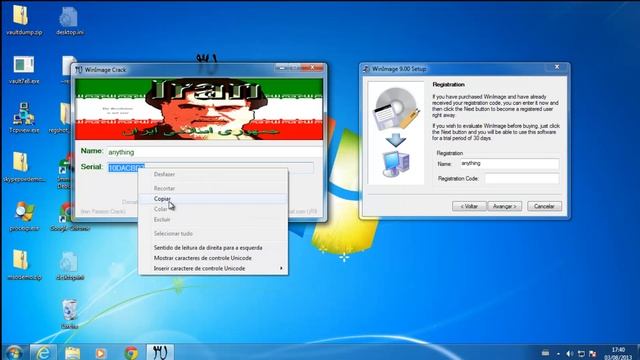Image resolution: width=640 pixels, height=360 pixels.
Task: Click the Voltar button in Setup
Action: 469,207
